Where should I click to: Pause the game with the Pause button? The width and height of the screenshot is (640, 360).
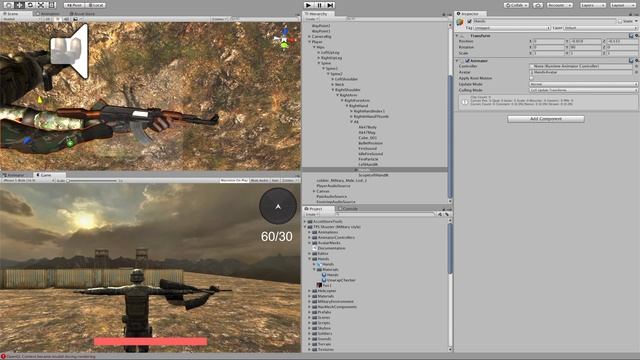(320, 5)
